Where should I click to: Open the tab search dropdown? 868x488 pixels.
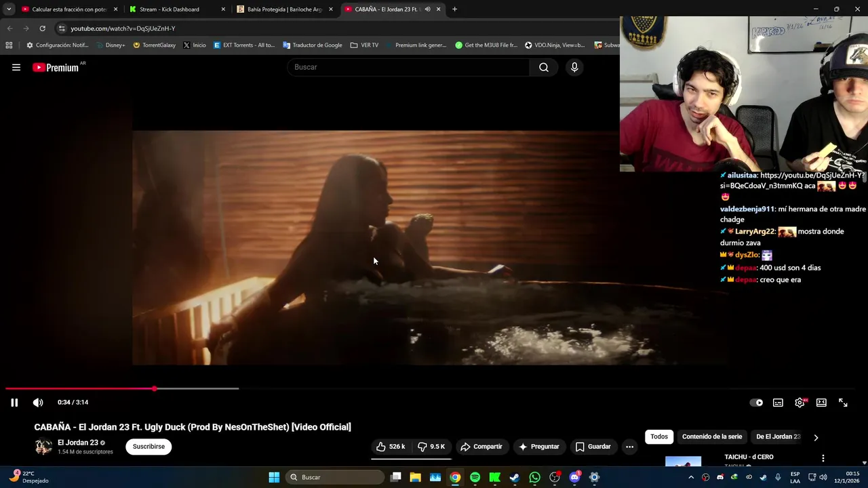8,9
